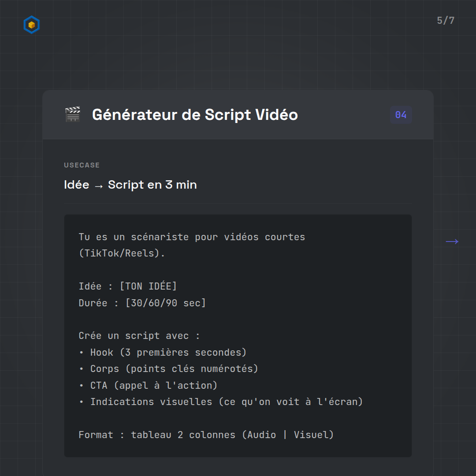Click the 04 number badge
This screenshot has width=476, height=476.
click(401, 115)
